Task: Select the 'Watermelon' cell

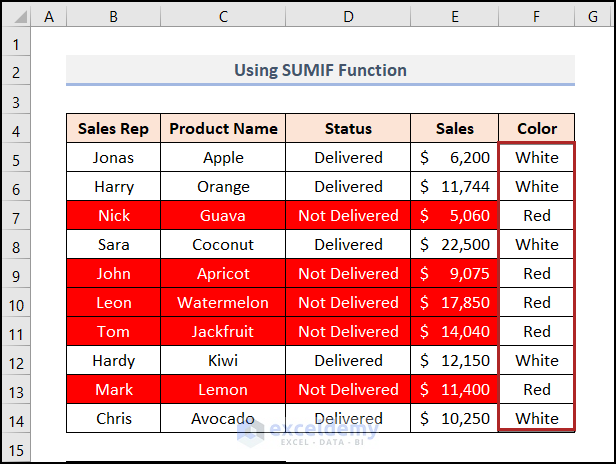Action: tap(223, 302)
